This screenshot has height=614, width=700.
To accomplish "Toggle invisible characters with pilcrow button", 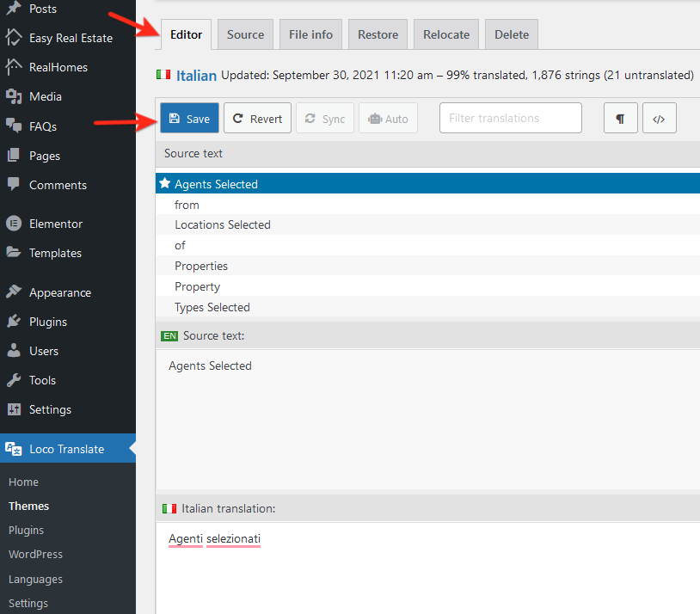I will click(x=620, y=119).
